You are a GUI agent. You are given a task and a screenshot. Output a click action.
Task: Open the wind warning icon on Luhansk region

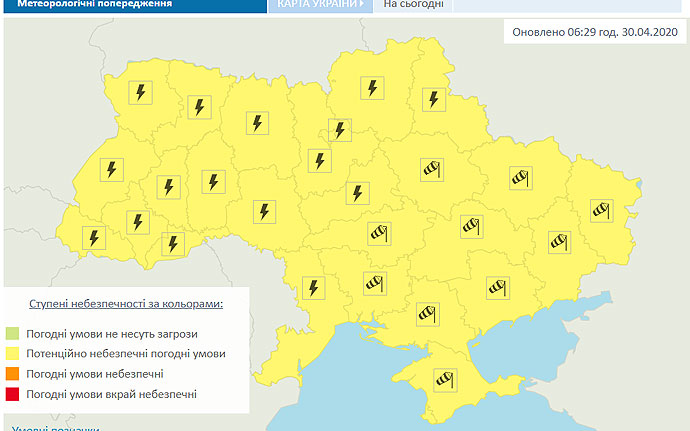pos(599,209)
